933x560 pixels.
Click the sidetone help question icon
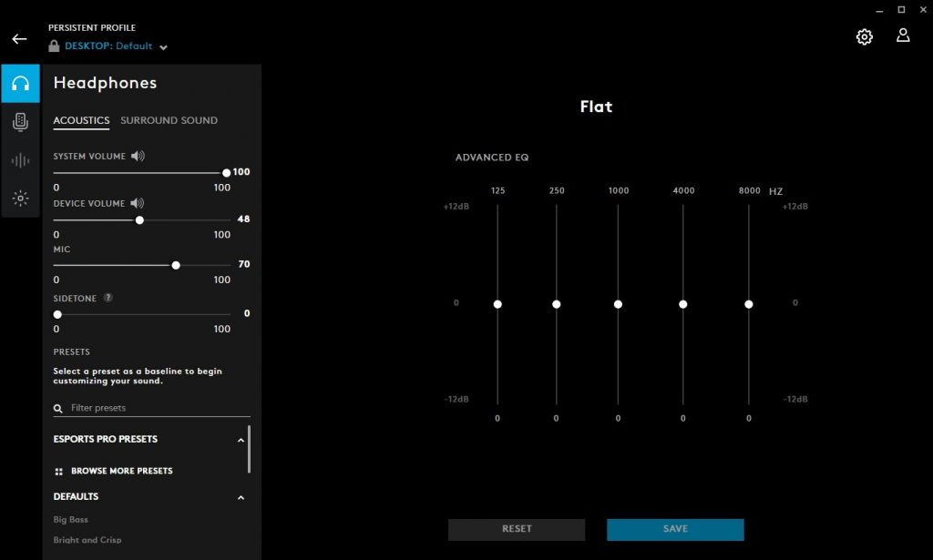coord(108,298)
